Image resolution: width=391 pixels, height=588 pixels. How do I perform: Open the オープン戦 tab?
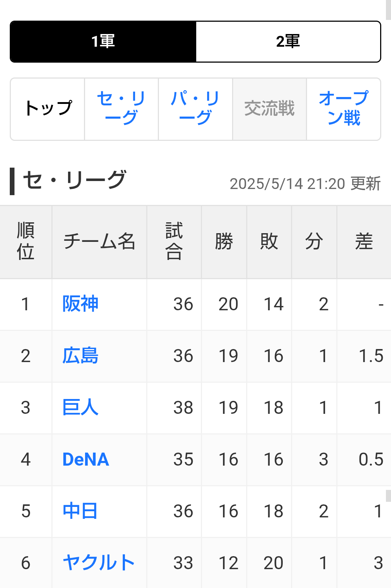[x=344, y=109]
